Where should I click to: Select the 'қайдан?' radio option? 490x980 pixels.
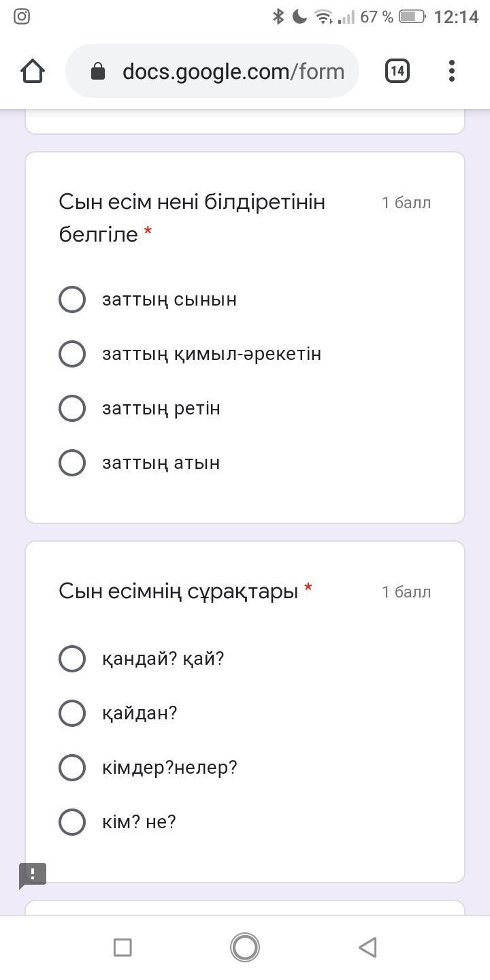72,713
